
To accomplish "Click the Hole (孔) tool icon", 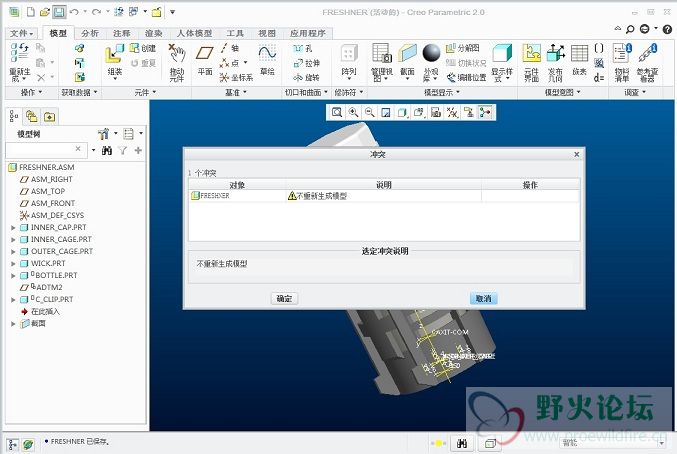I will click(x=302, y=48).
